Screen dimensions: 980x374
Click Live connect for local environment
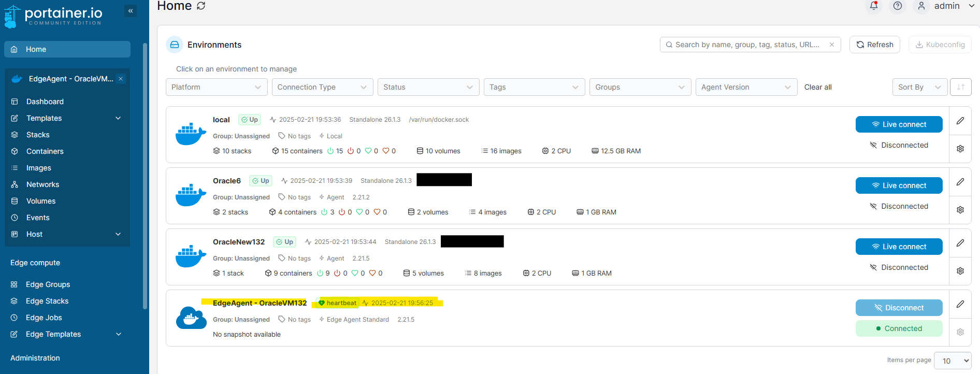coord(899,124)
